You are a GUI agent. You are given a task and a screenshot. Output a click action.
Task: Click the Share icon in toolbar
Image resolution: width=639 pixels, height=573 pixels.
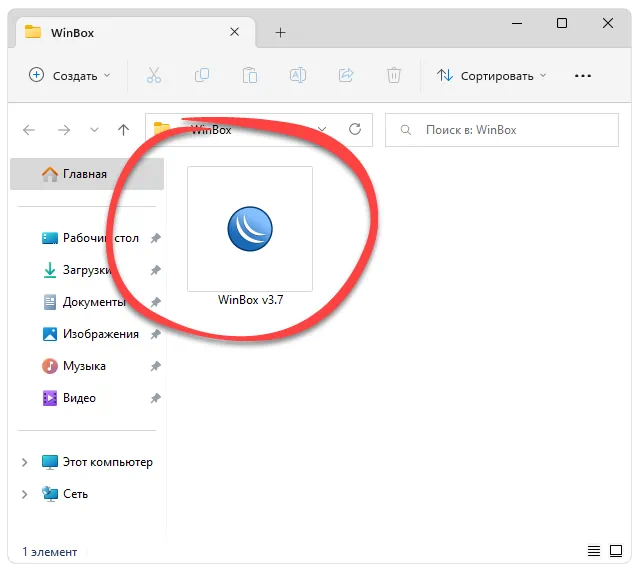[346, 75]
